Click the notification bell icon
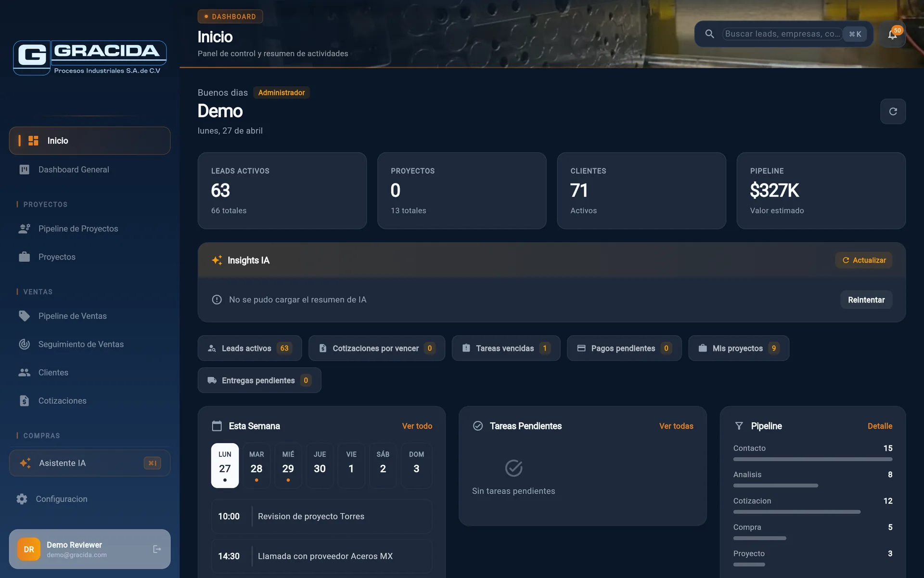Image resolution: width=924 pixels, height=578 pixels. pyautogui.click(x=892, y=34)
